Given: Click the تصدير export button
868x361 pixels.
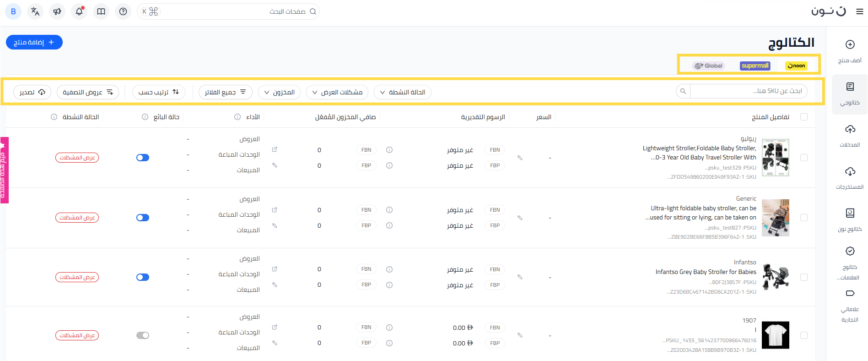Looking at the screenshot, I should click(32, 92).
